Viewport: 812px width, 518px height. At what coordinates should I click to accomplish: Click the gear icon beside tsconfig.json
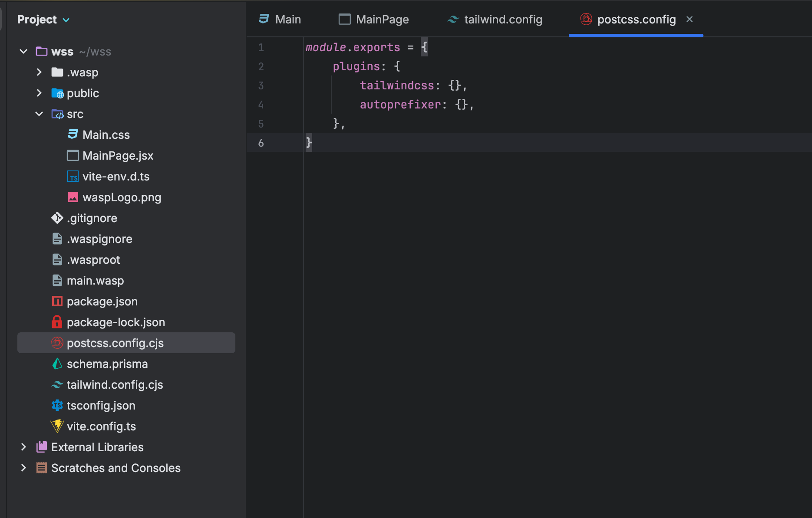point(57,405)
